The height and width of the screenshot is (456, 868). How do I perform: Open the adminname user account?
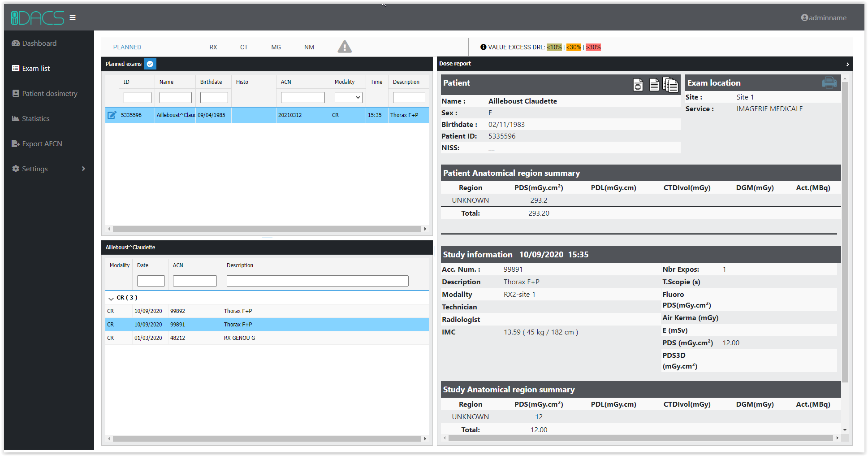(824, 17)
